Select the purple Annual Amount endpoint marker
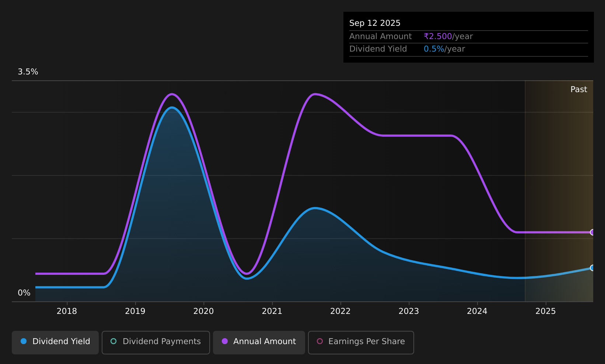Viewport: 605px width, 364px height. coord(592,232)
